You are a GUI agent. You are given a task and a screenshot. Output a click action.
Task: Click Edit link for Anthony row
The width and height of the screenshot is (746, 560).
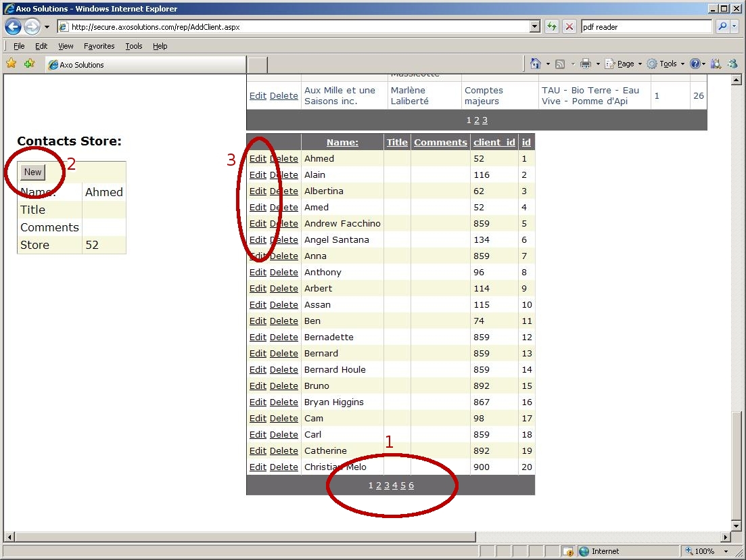point(258,272)
